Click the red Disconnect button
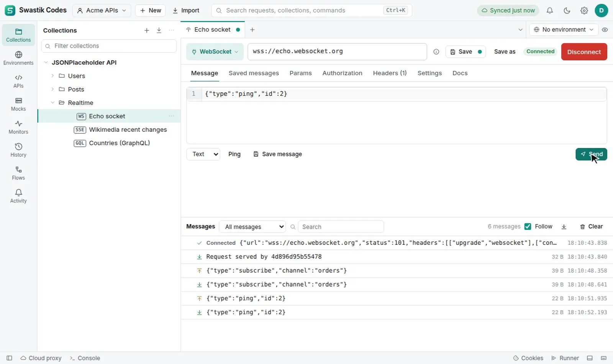Screen dimensions: 613x364 (x=584, y=52)
